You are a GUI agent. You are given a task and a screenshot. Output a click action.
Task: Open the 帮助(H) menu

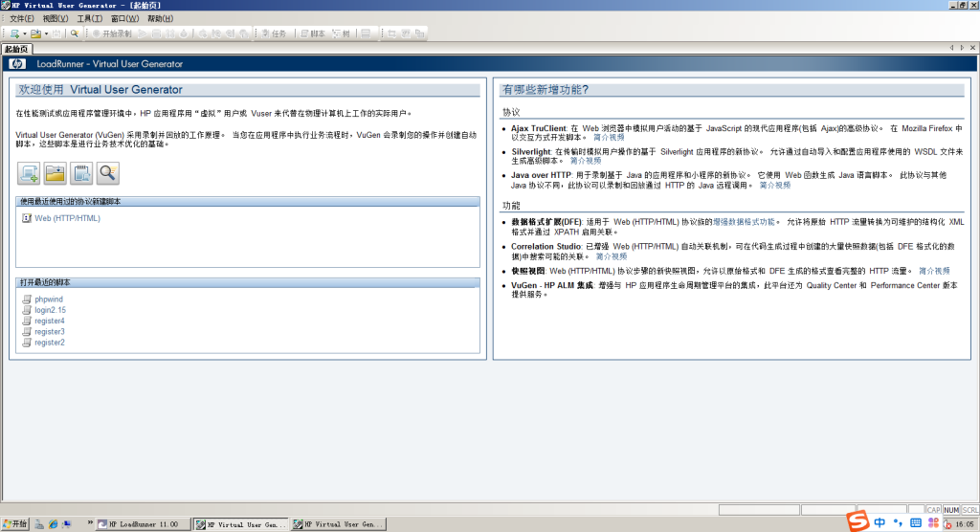pos(160,19)
